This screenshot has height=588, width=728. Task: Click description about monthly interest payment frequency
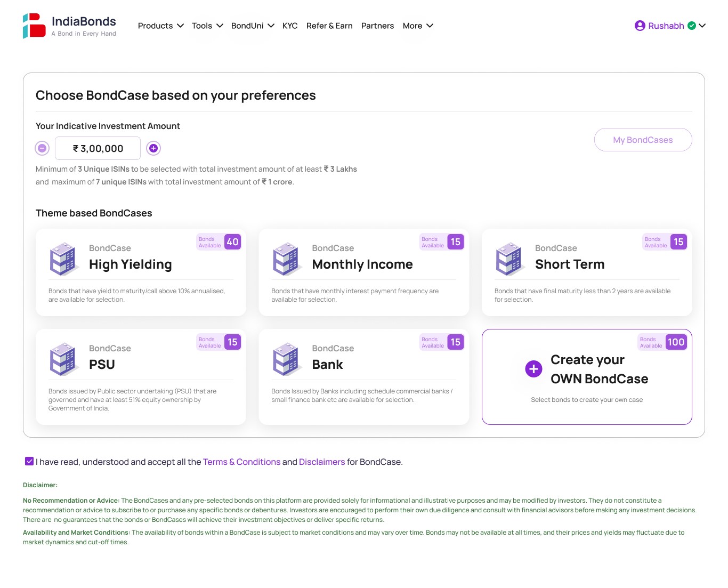pos(355,295)
